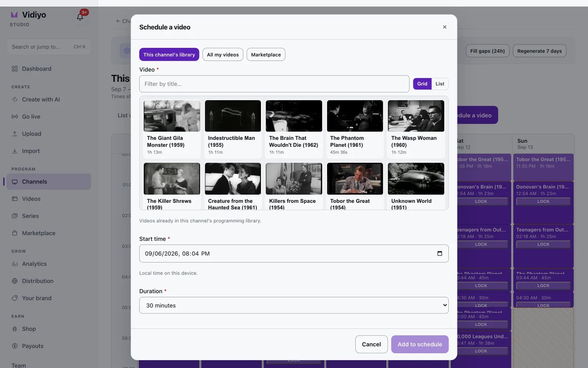Click the Shop lock-bag icon
Viewport: 588px width, 368px height.
[15, 329]
